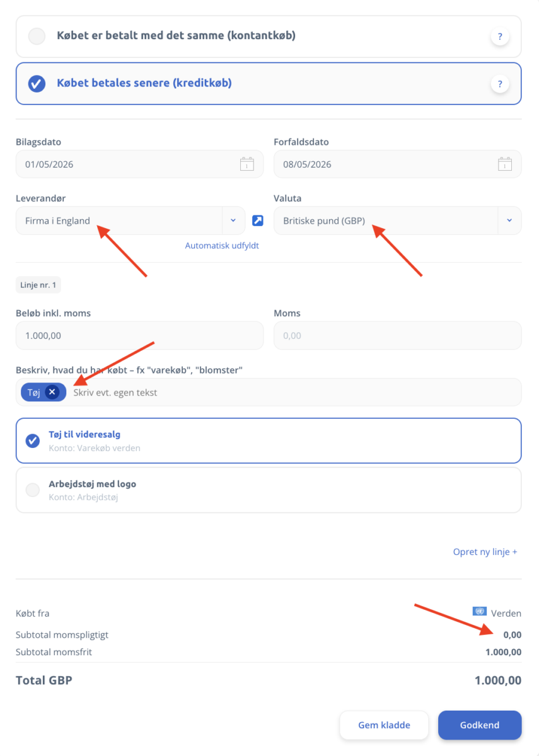
Task: Expand the Valuta dropdown arrow
Action: pos(509,220)
